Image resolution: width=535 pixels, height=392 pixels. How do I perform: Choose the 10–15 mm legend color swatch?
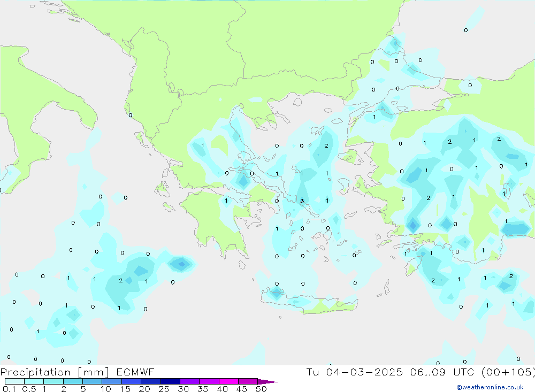[112, 381]
